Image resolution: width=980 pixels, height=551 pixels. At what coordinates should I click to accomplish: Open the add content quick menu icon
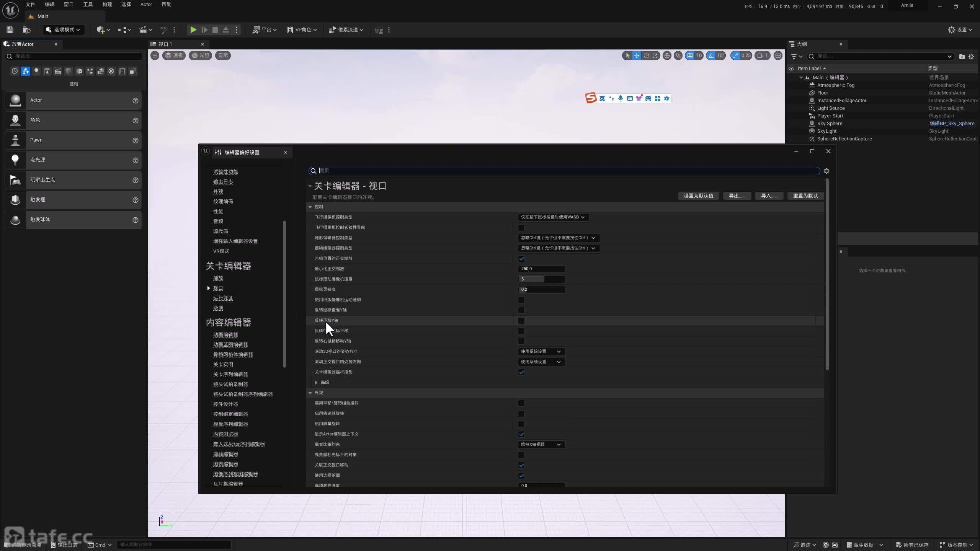point(103,30)
